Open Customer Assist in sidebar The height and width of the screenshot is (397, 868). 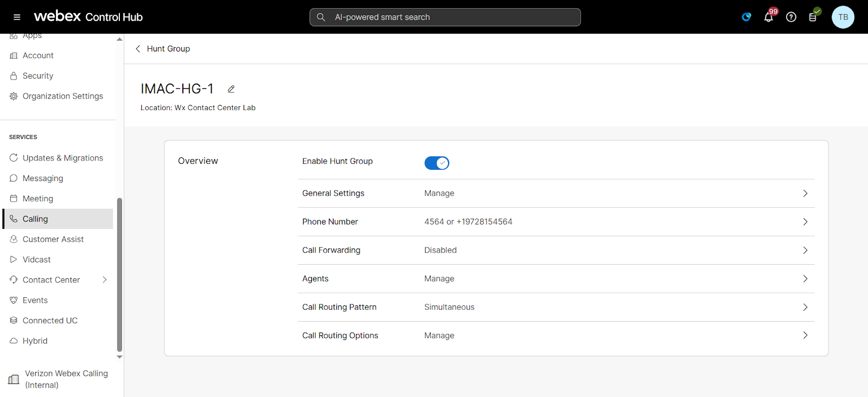tap(58, 239)
